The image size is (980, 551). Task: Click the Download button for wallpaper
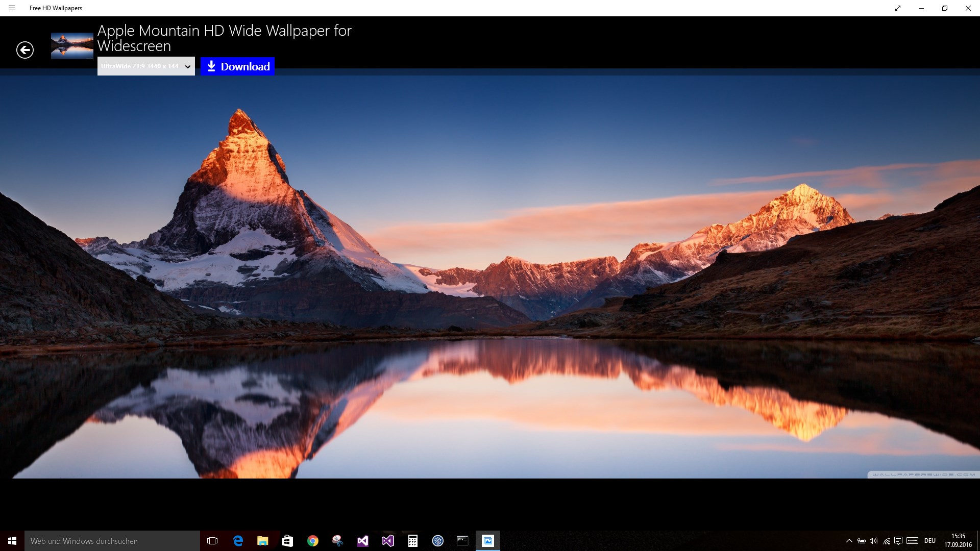239,66
